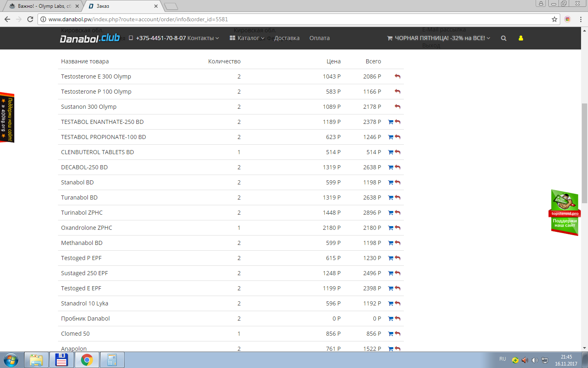588x368 pixels.
Task: Reload the page
Action: [30, 19]
